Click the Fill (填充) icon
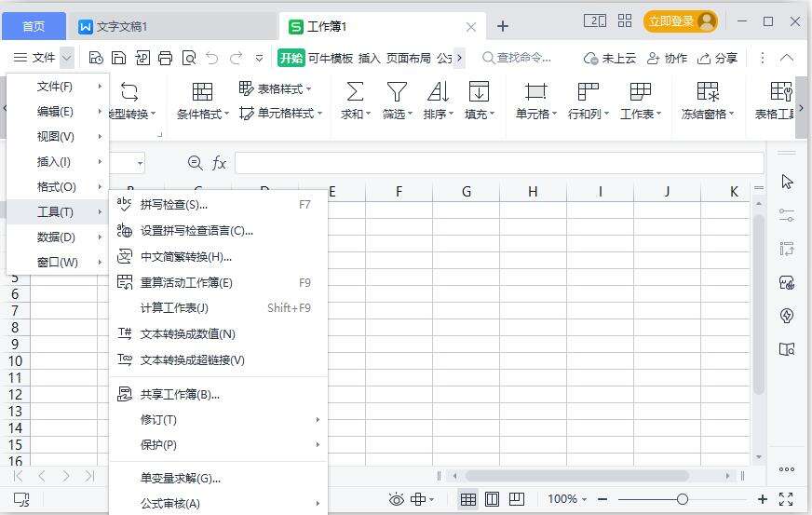The width and height of the screenshot is (812, 515). (x=479, y=91)
